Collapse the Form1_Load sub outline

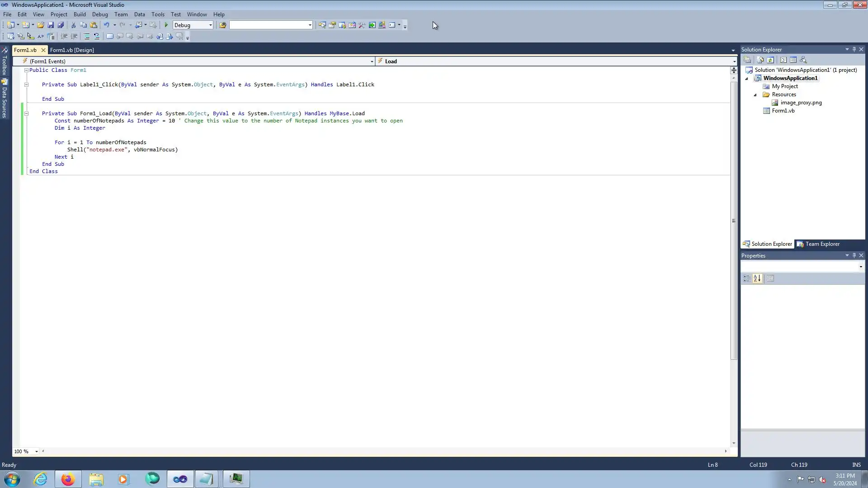point(26,113)
